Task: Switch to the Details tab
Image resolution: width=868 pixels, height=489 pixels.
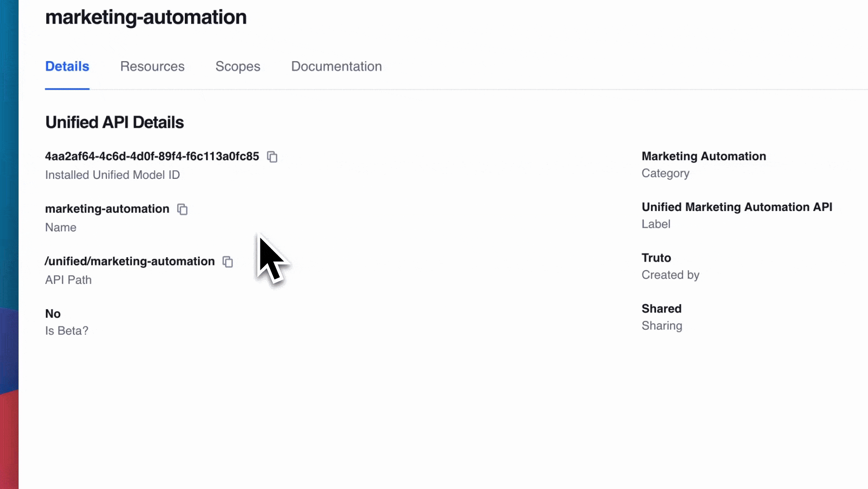Action: [x=67, y=67]
